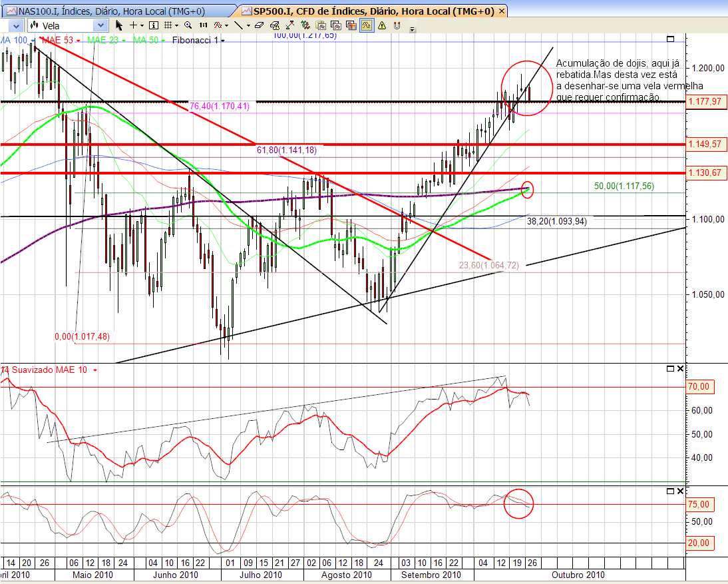Viewport: 728px width, 584px height.
Task: Click the add indicator wave icon
Action: point(218,25)
